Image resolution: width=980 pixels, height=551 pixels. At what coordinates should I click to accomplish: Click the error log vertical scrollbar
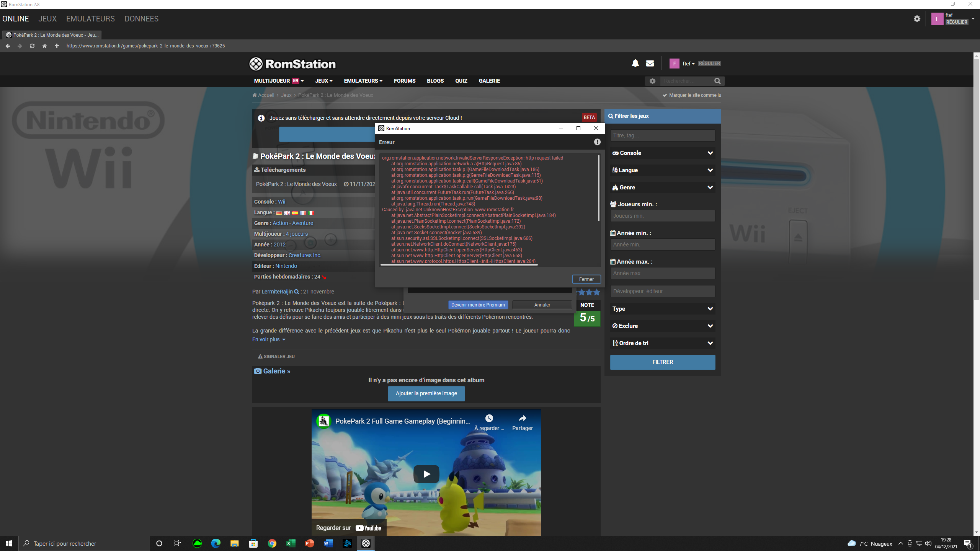598,187
